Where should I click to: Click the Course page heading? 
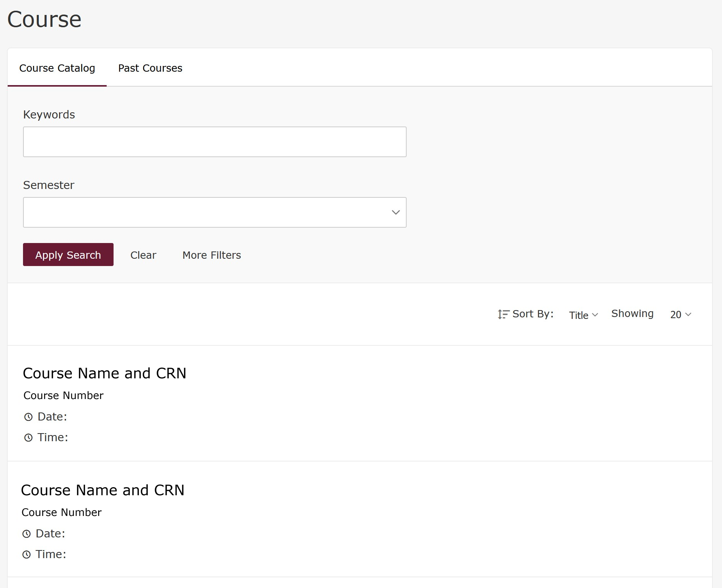pos(44,19)
